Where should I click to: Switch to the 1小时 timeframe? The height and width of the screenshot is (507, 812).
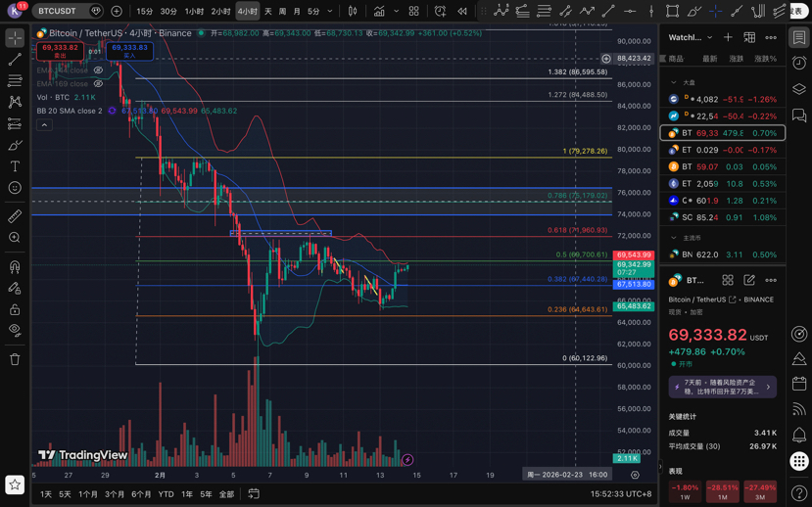point(194,11)
